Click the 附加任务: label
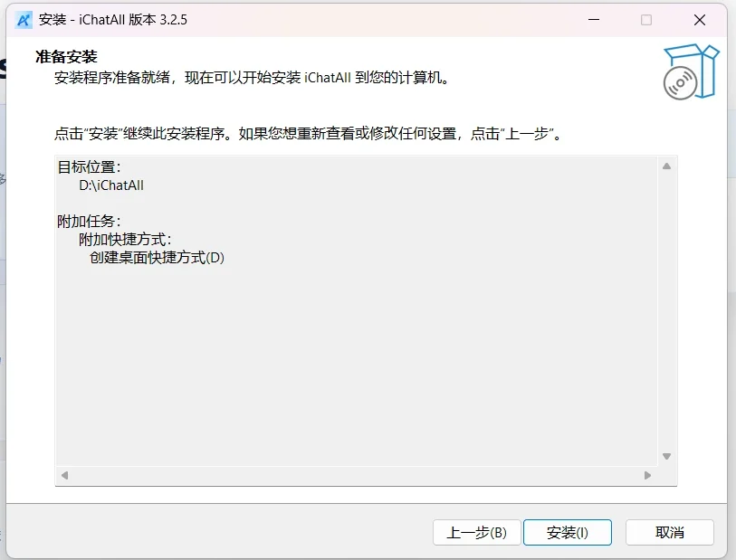 pyautogui.click(x=90, y=221)
